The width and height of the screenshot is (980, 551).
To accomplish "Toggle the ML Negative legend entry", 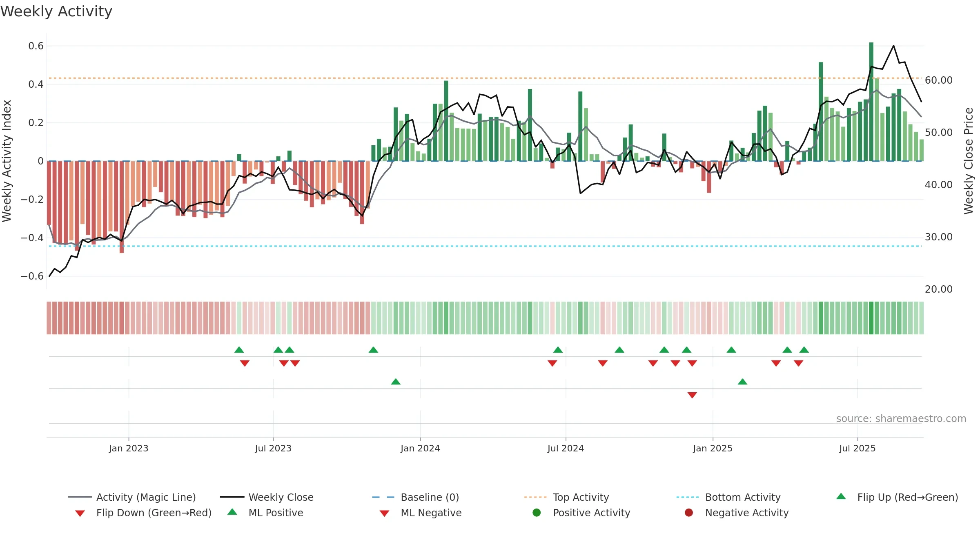I will [420, 513].
